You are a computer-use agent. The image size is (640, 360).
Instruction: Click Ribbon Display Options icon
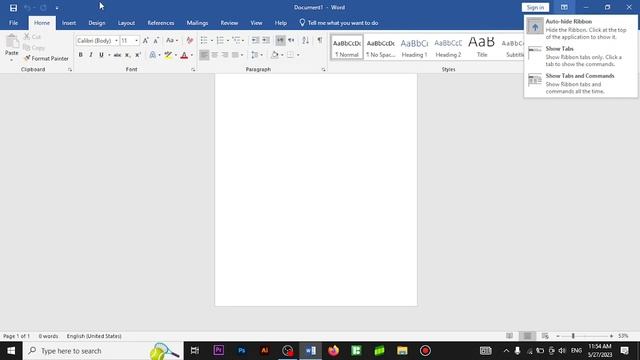(x=564, y=7)
